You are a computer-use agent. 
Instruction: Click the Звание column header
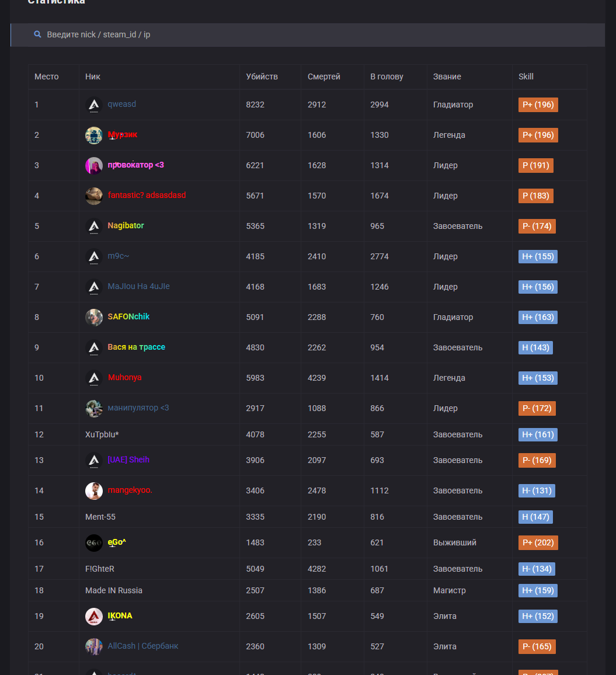(447, 76)
